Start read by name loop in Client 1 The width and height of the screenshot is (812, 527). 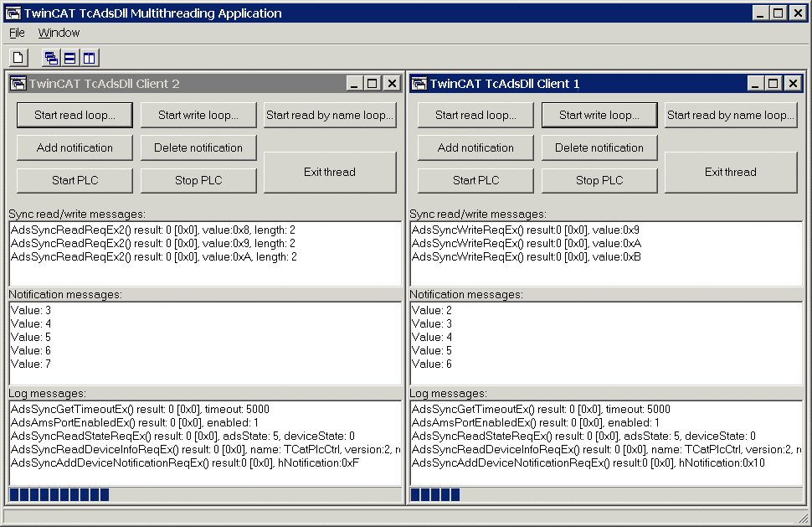point(731,115)
